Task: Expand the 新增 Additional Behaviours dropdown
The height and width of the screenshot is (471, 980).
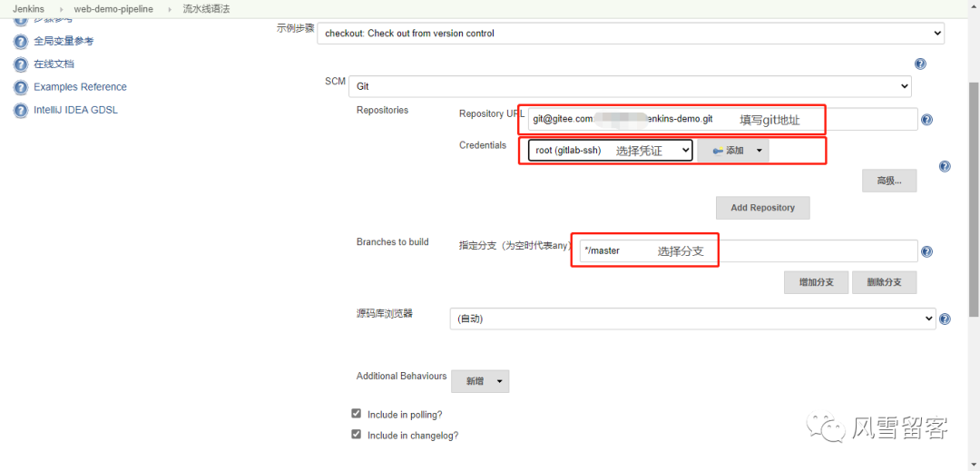Action: tap(480, 381)
